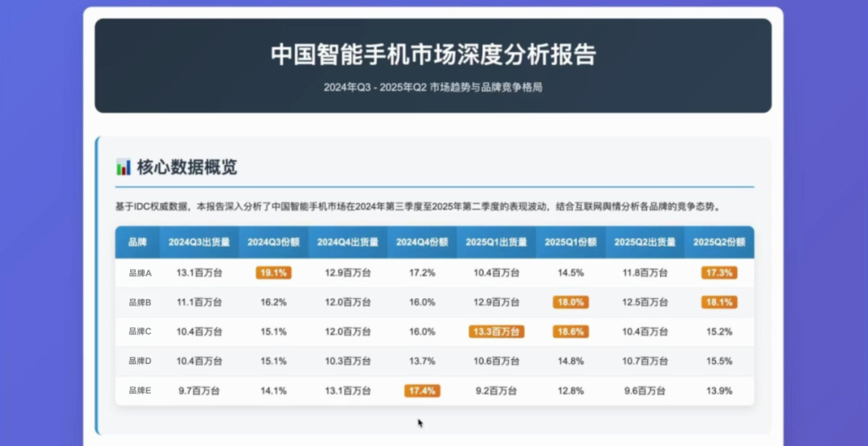868x446 pixels.
Task: Click the 12.9百万台 cell in 品牌A row
Action: 348,272
